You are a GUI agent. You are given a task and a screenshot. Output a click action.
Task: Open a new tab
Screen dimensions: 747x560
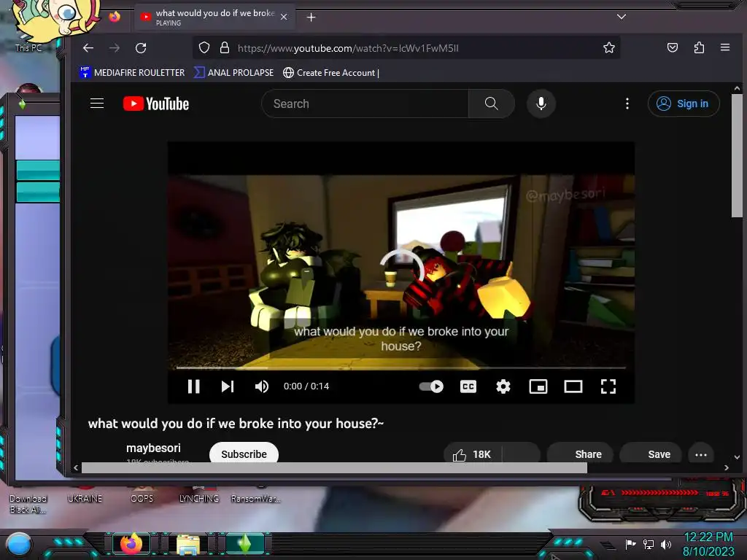[x=311, y=17]
